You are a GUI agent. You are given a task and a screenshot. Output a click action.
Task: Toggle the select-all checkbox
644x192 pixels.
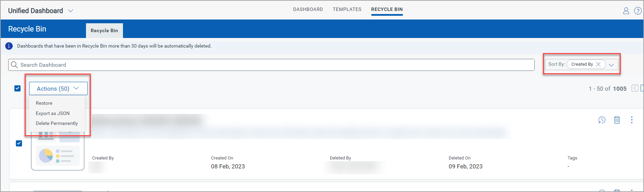17,88
